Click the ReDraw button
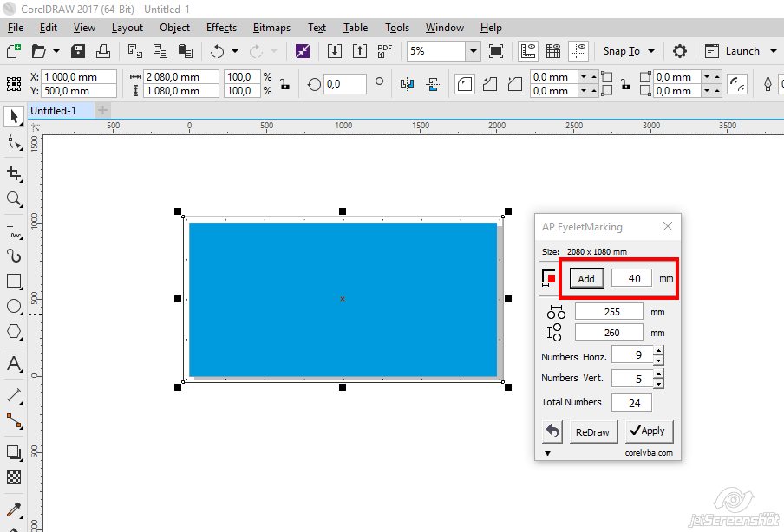 [x=592, y=432]
